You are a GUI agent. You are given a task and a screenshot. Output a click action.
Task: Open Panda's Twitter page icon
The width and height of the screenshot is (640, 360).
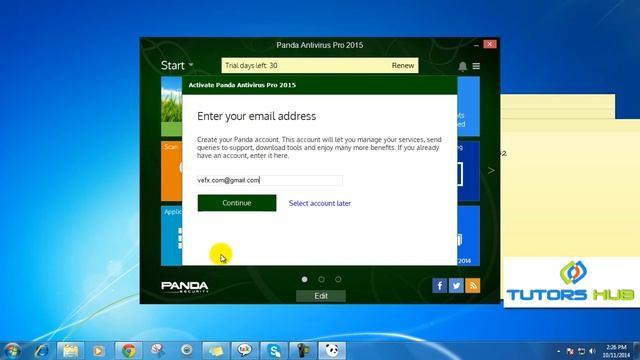[x=456, y=286]
